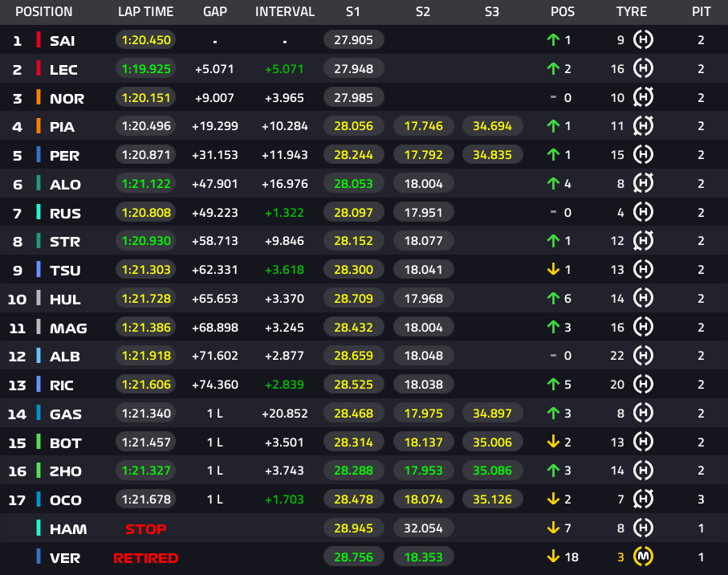Click Leclerc's green position-gain arrow
The width and height of the screenshot is (728, 575).
pyautogui.click(x=553, y=69)
